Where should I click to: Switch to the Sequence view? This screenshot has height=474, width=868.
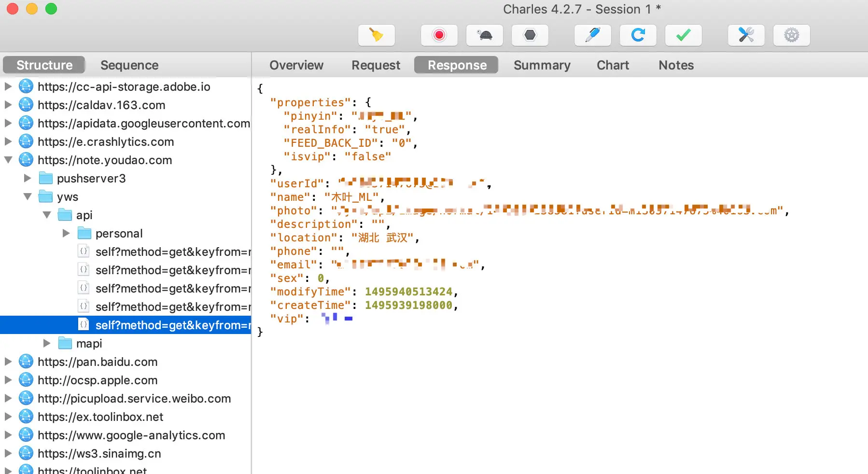click(x=129, y=65)
